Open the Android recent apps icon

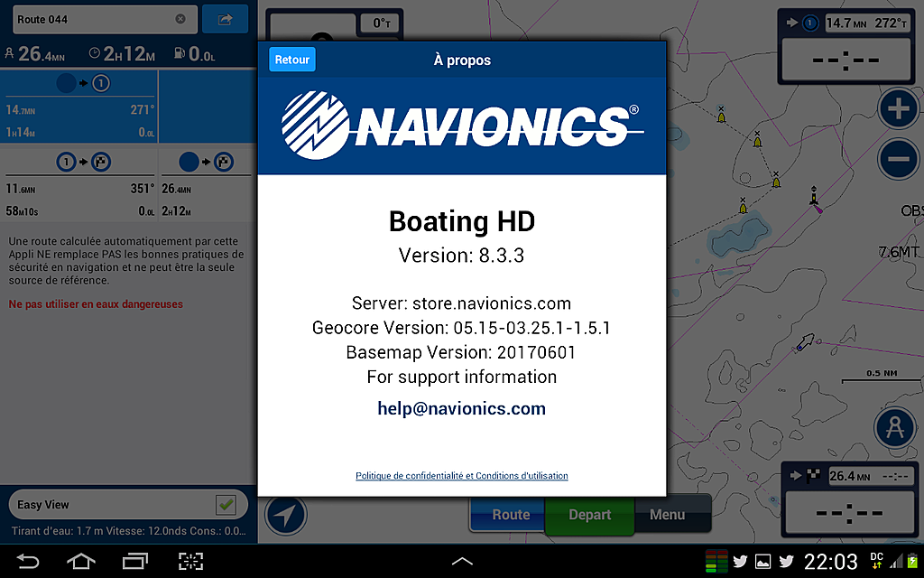coord(135,561)
